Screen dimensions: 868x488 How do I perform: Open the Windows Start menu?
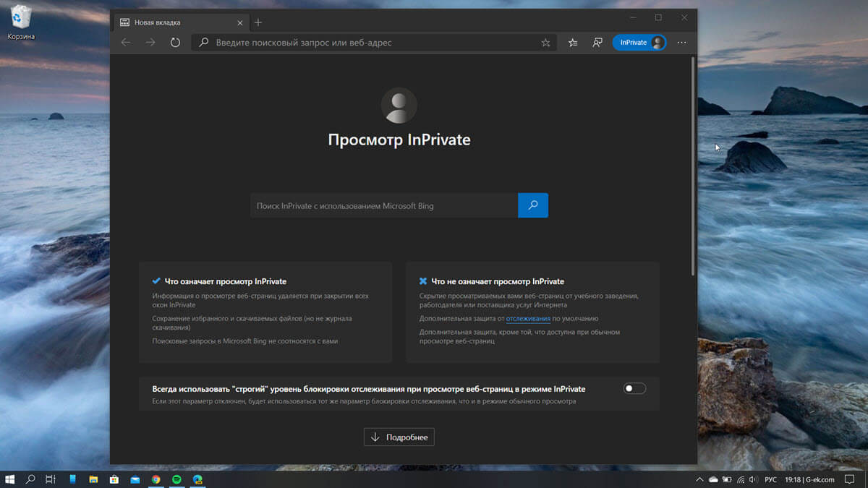point(10,479)
